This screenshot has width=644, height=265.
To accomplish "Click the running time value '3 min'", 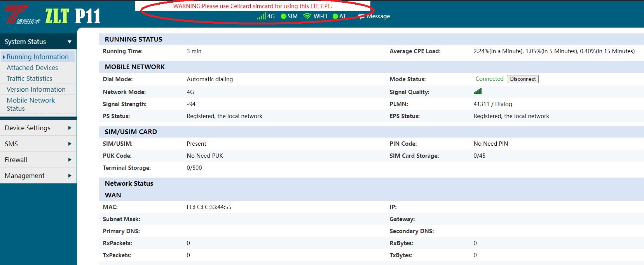I will [x=194, y=51].
